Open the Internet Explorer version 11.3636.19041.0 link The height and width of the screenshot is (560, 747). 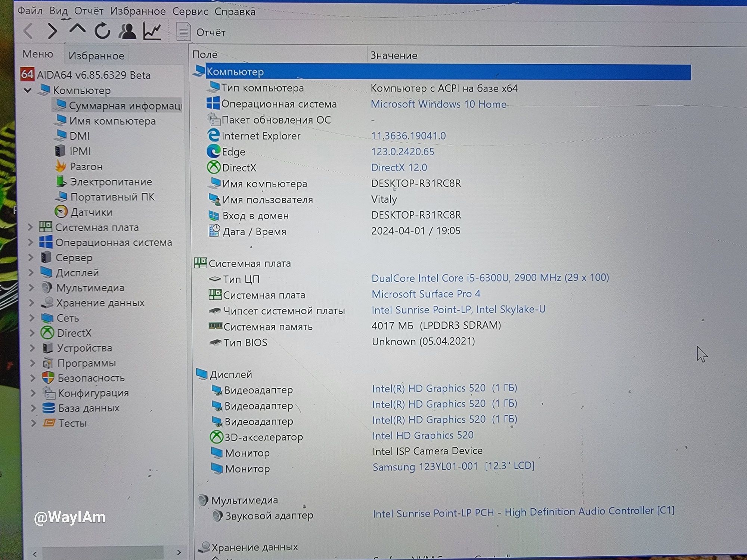coord(408,136)
